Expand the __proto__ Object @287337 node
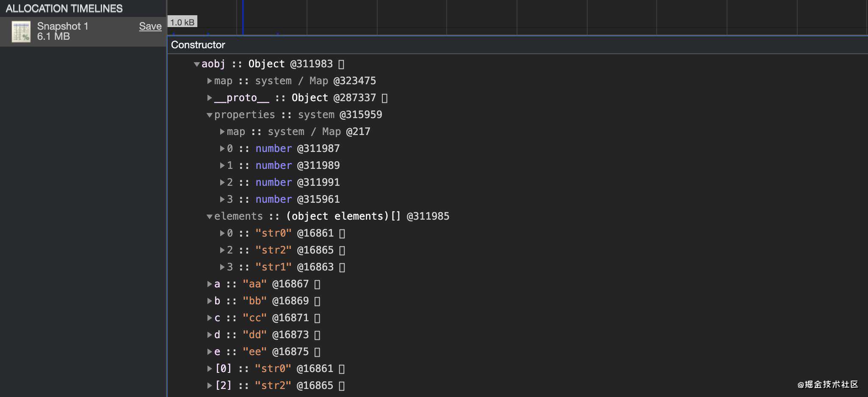The height and width of the screenshot is (397, 868). point(210,98)
